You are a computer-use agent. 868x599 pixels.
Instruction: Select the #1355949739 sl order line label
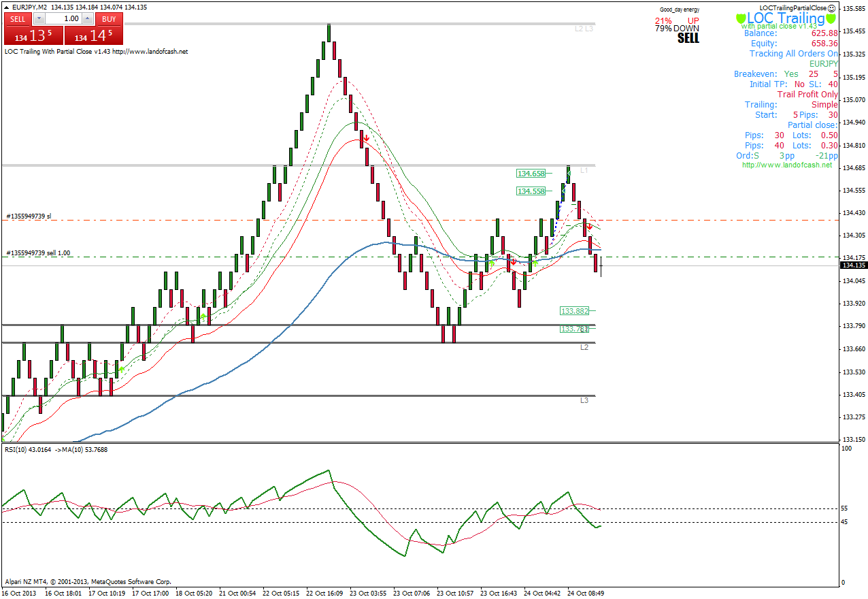pyautogui.click(x=29, y=216)
